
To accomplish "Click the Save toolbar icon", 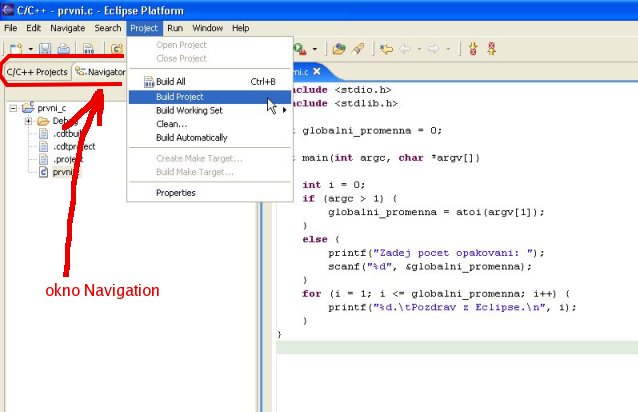I will 45,49.
